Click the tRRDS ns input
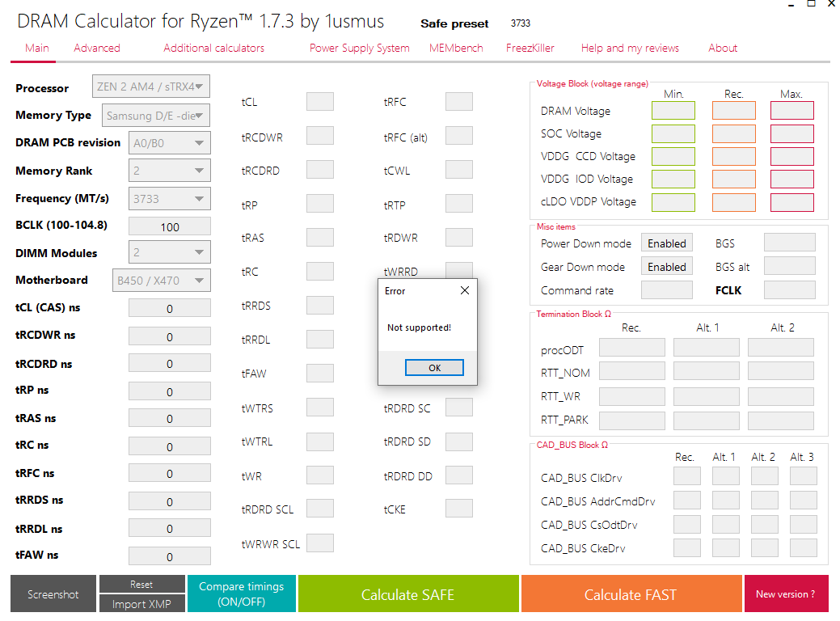840x621 pixels. (x=169, y=501)
